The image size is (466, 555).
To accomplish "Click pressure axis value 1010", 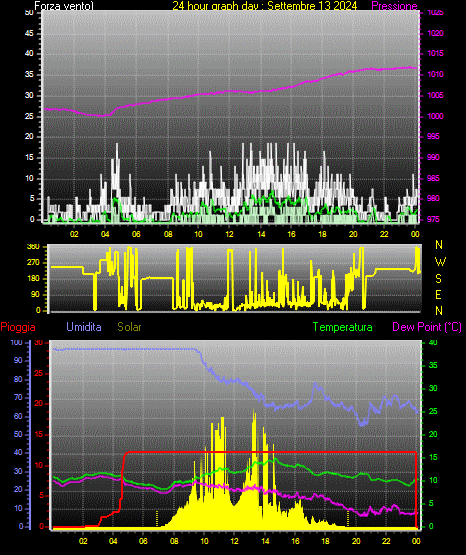I will coord(435,74).
